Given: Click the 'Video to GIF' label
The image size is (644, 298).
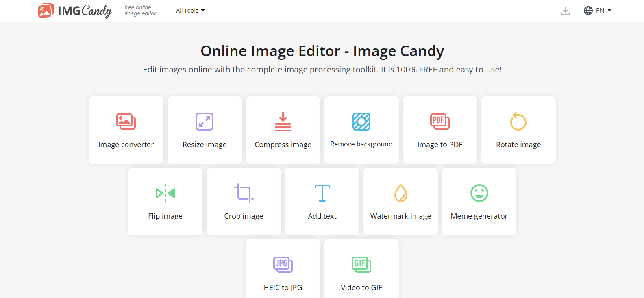Looking at the screenshot, I should [361, 288].
